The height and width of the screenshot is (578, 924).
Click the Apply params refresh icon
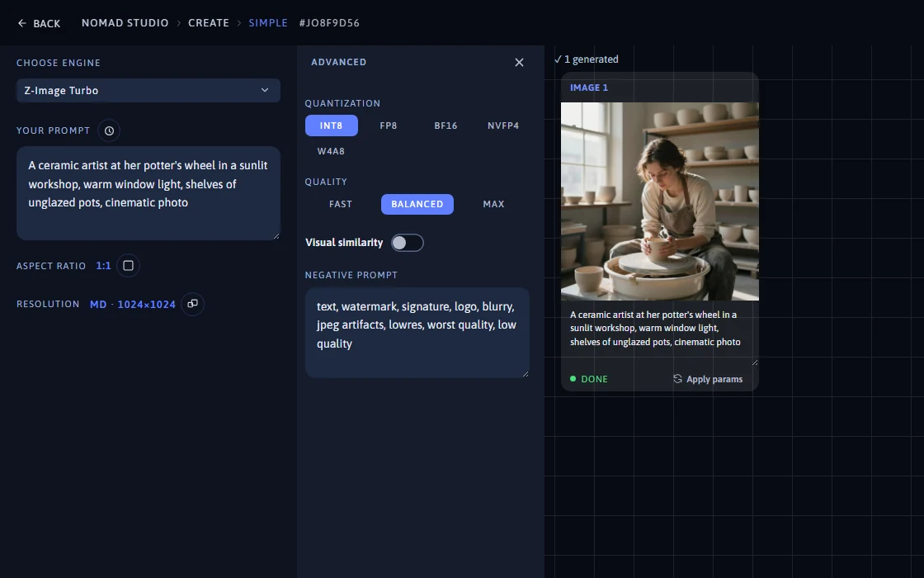[x=677, y=379]
